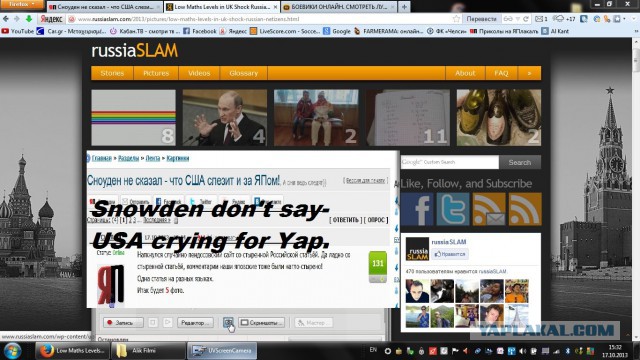Open the Putin thumbnail
The image size is (640, 360).
coord(225,118)
